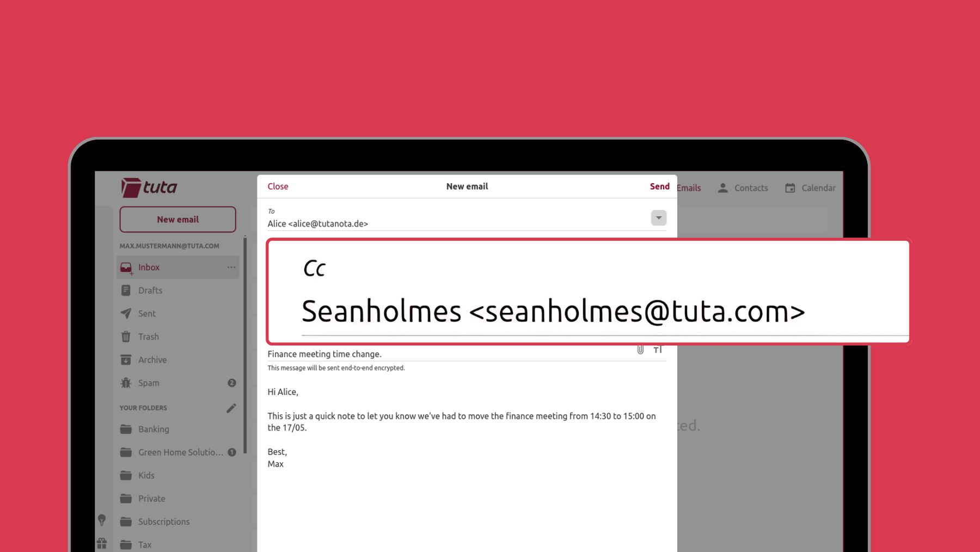Select the Spam folder
Screen dimensions: 980x552
[178, 383]
